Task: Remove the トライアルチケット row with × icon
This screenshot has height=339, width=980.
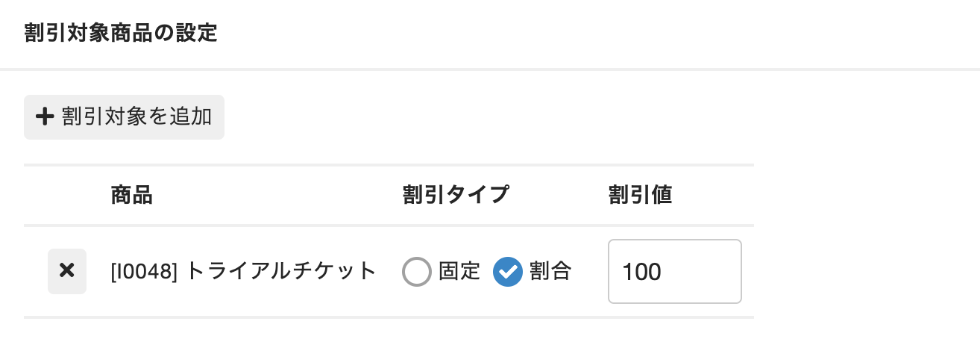Action: pos(67,271)
